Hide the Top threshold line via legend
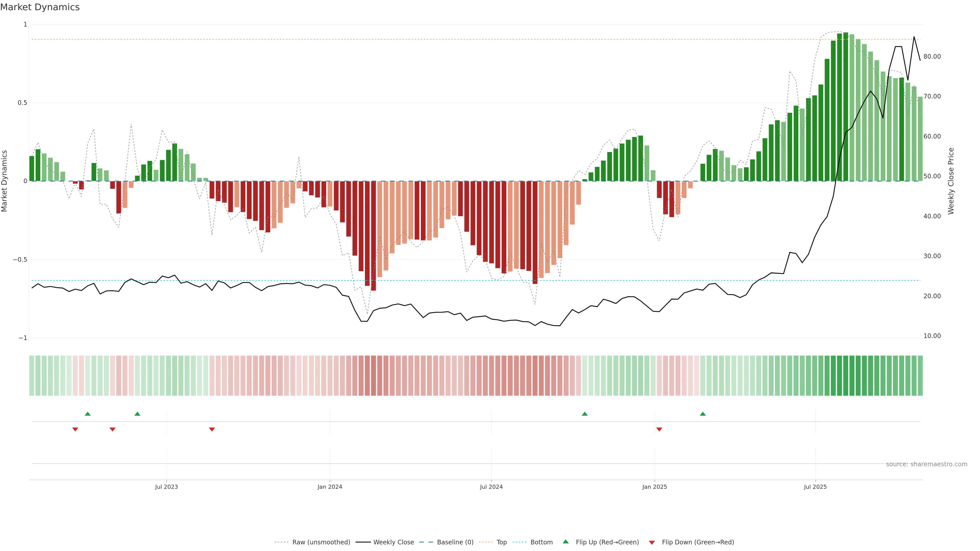The image size is (980, 551). coord(501,542)
